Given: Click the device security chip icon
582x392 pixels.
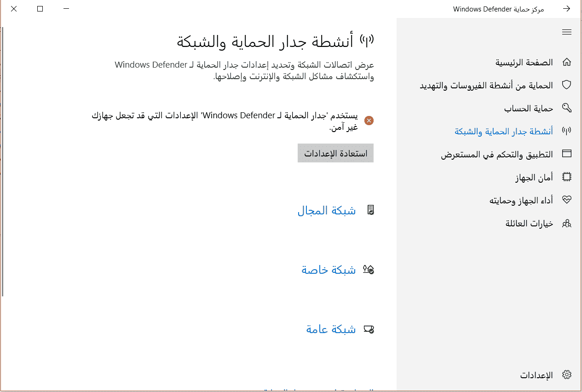Looking at the screenshot, I should tap(567, 177).
